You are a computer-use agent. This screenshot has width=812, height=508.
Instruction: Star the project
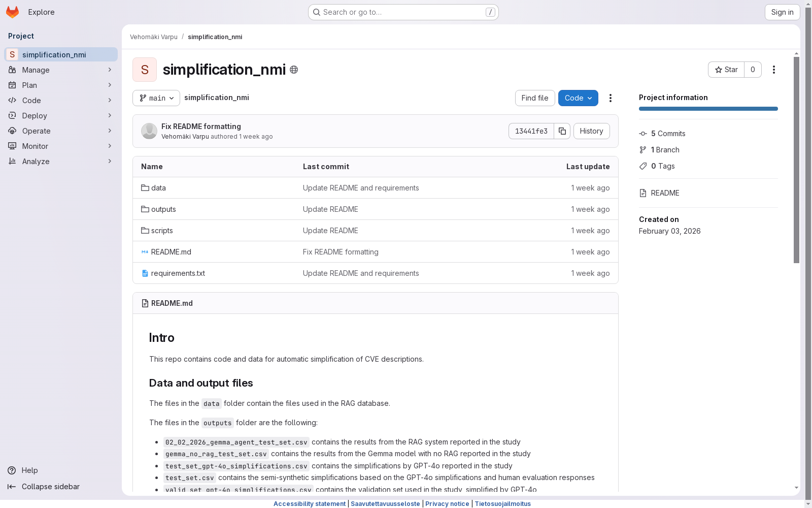(726, 70)
